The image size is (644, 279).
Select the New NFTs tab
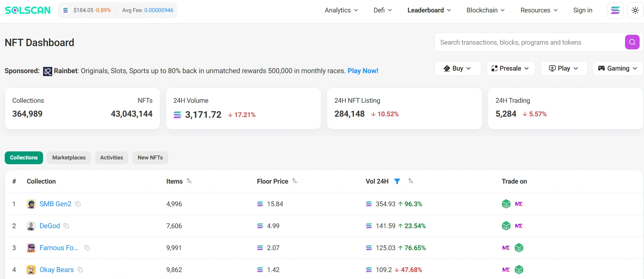tap(150, 158)
